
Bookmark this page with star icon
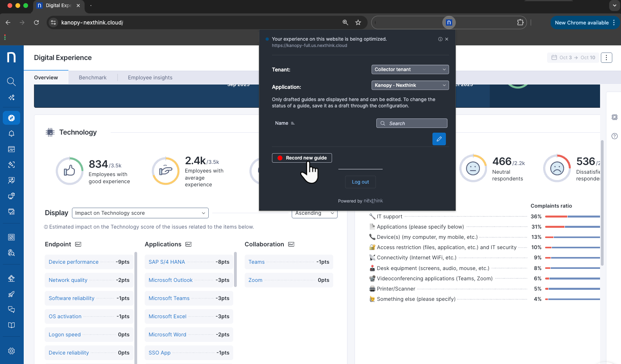tap(358, 23)
